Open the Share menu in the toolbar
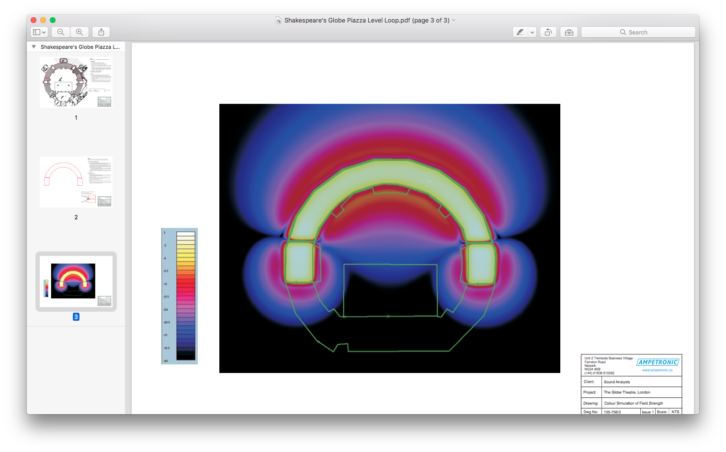 point(101,32)
